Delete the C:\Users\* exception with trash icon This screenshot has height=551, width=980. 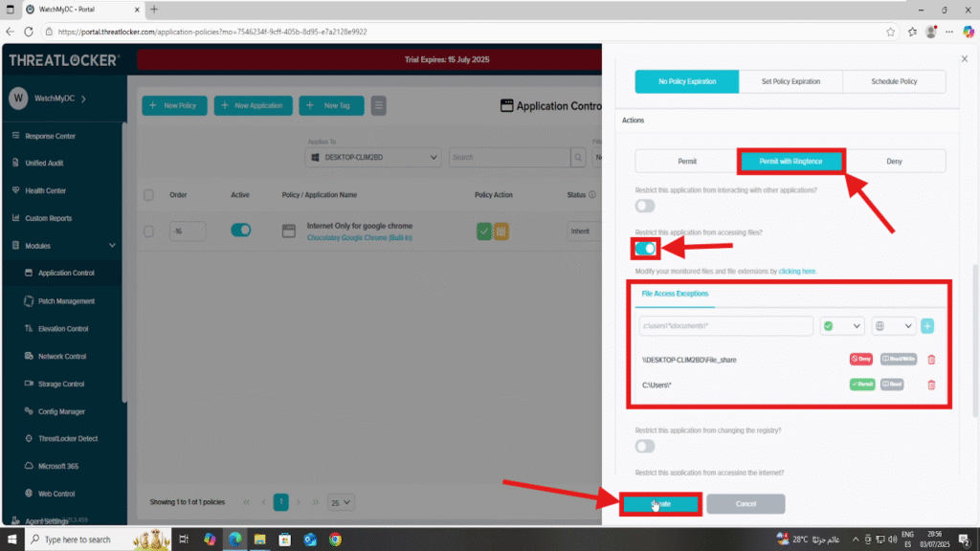tap(931, 385)
